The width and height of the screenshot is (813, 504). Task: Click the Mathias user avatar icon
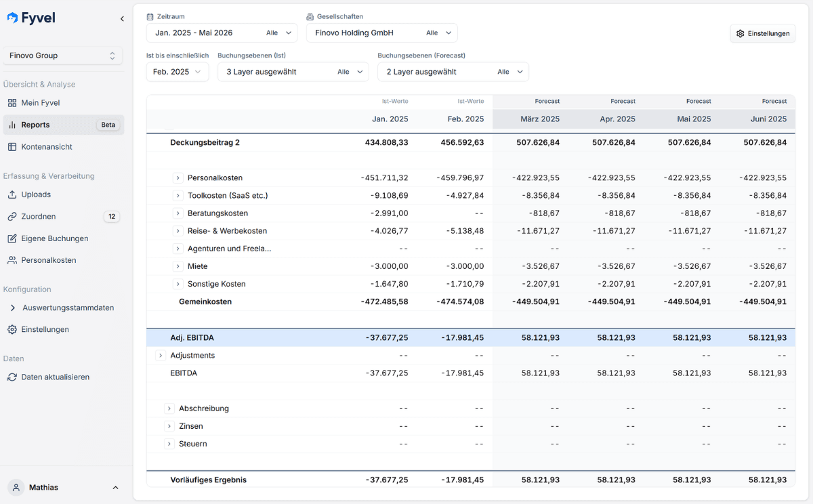pos(16,487)
